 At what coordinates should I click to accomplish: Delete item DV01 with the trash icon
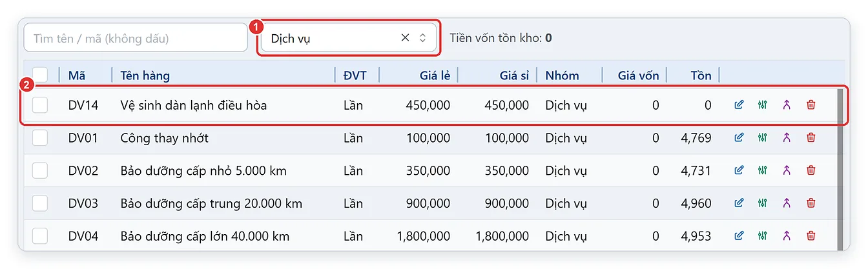(811, 137)
